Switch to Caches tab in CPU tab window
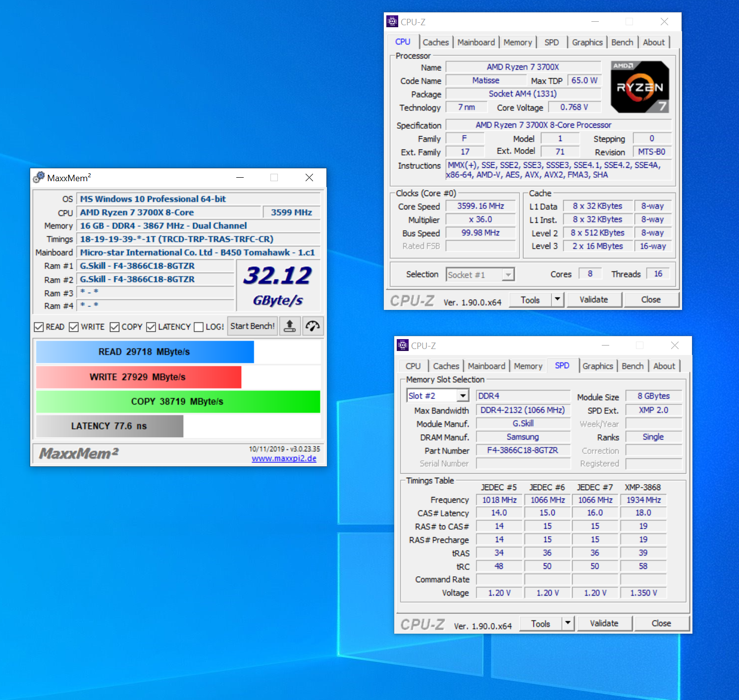Viewport: 739px width, 700px height. (x=435, y=43)
